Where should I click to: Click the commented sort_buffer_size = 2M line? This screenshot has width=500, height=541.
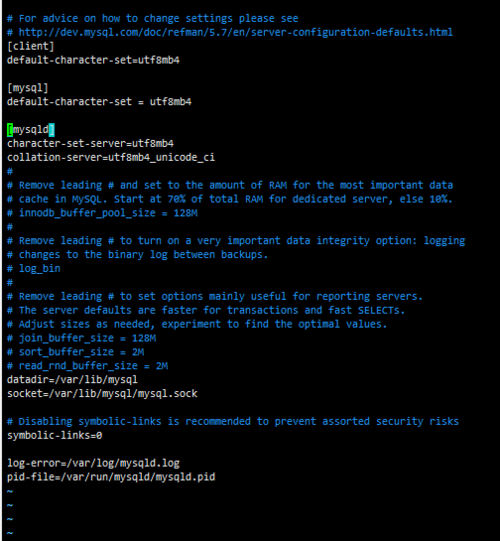point(76,352)
